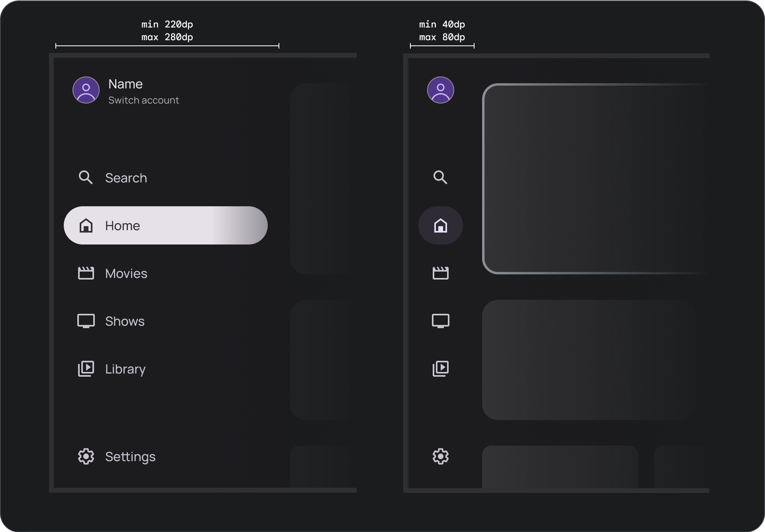Screen dimensions: 765x532
Task: Click the Movies clapperboard icon
Action: pyautogui.click(x=86, y=273)
